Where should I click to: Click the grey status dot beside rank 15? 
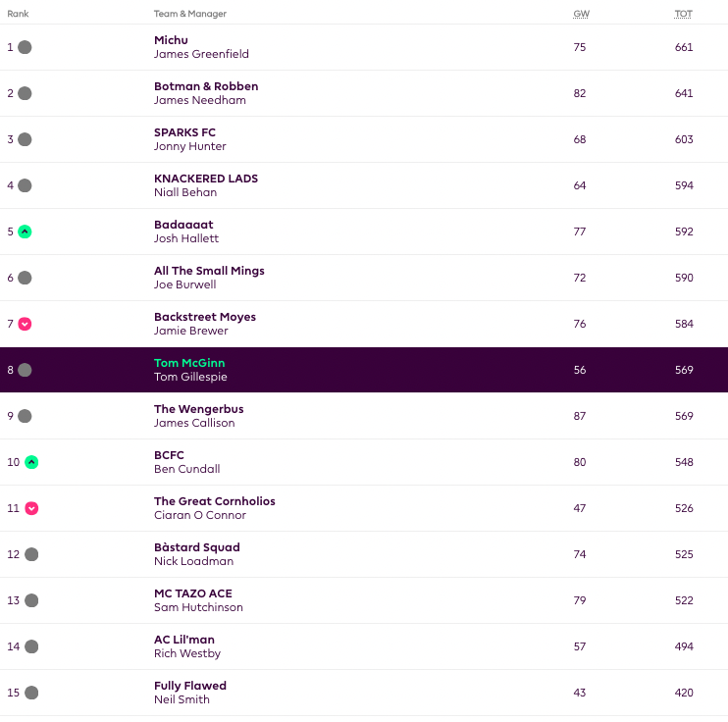point(31,693)
